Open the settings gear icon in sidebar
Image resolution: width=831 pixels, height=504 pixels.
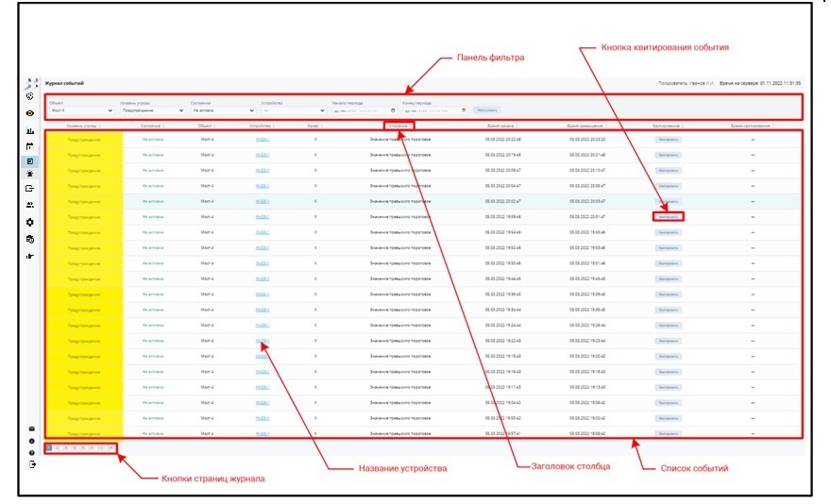31,222
